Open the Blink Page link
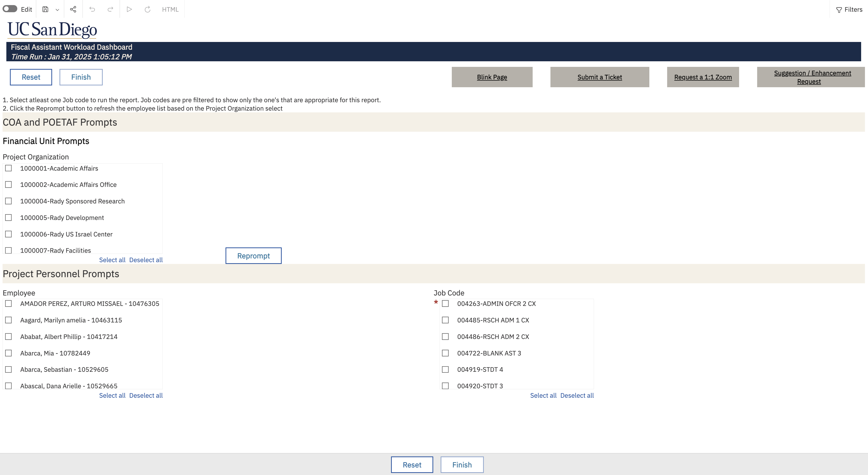 pos(492,77)
